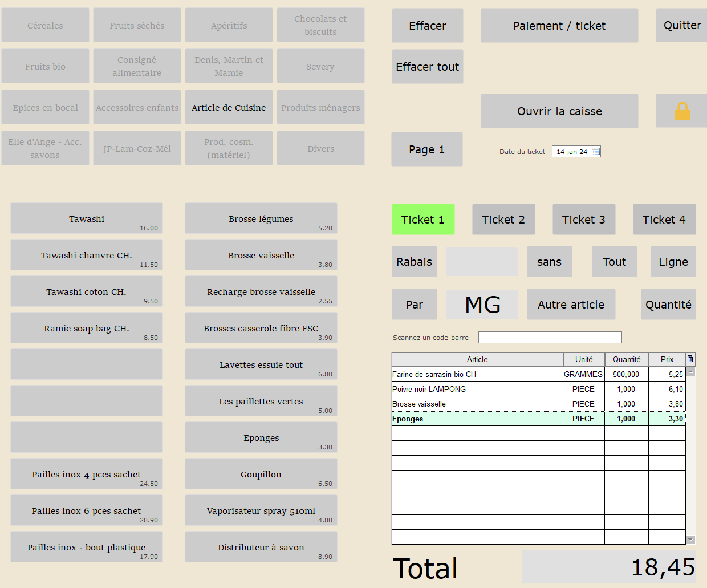Click the Ouvrir la caisse button
This screenshot has width=707, height=588.
pos(559,111)
